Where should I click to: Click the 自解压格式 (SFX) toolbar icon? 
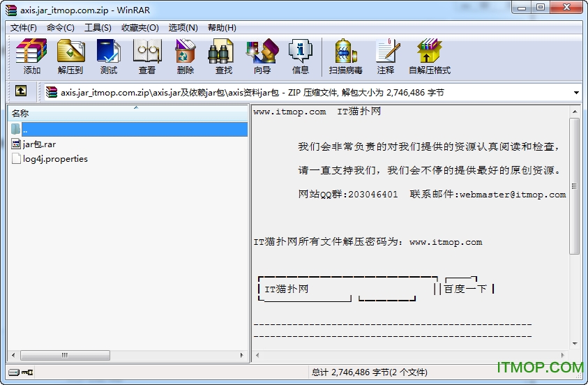point(430,56)
